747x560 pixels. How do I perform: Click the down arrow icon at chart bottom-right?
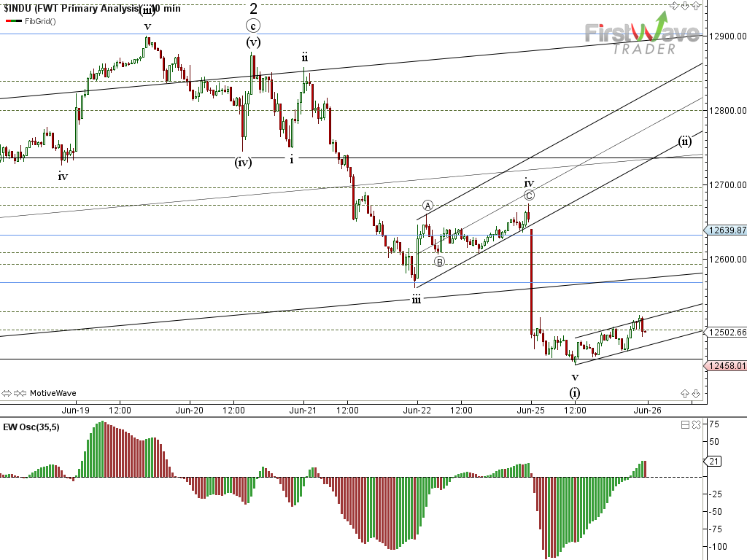click(696, 394)
